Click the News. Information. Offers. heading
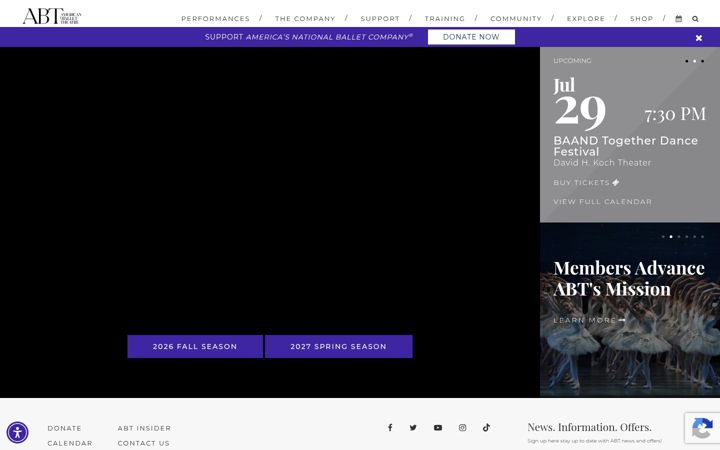Image resolution: width=720 pixels, height=450 pixels. coord(589,427)
